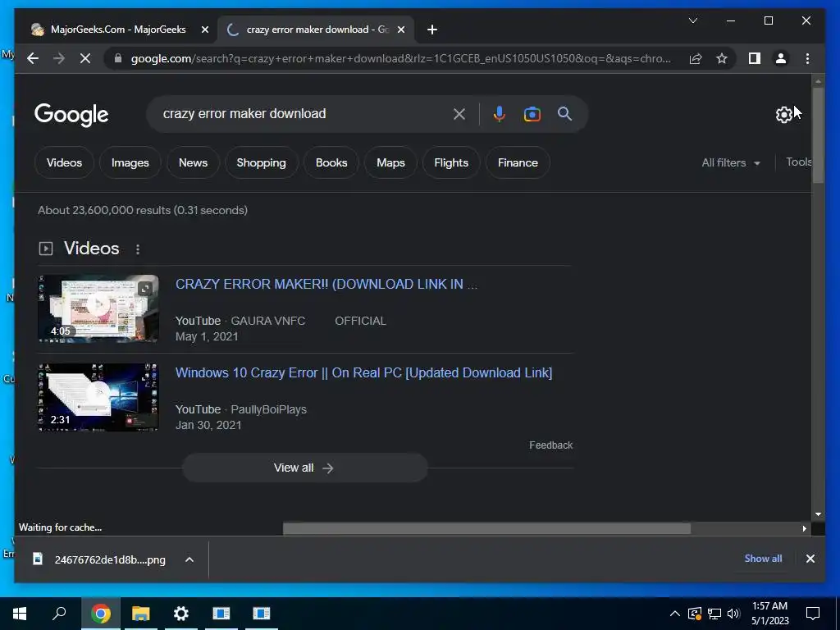Screen dimensions: 840x630
Task: Filter results by News
Action: pyautogui.click(x=193, y=162)
